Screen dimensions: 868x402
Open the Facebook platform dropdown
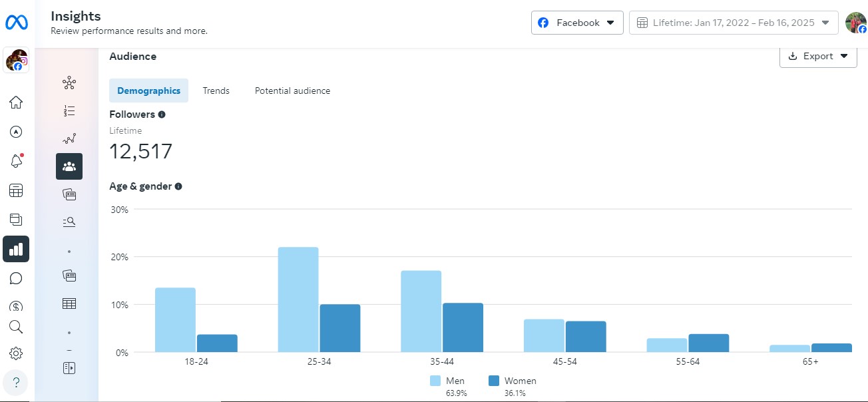(x=577, y=23)
